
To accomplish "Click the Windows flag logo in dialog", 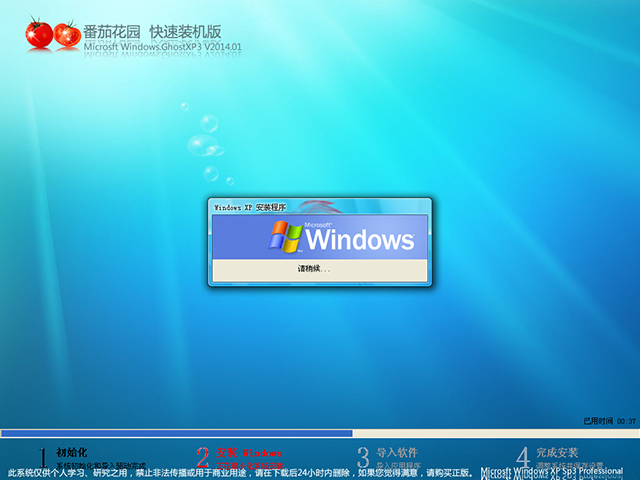I will [285, 237].
